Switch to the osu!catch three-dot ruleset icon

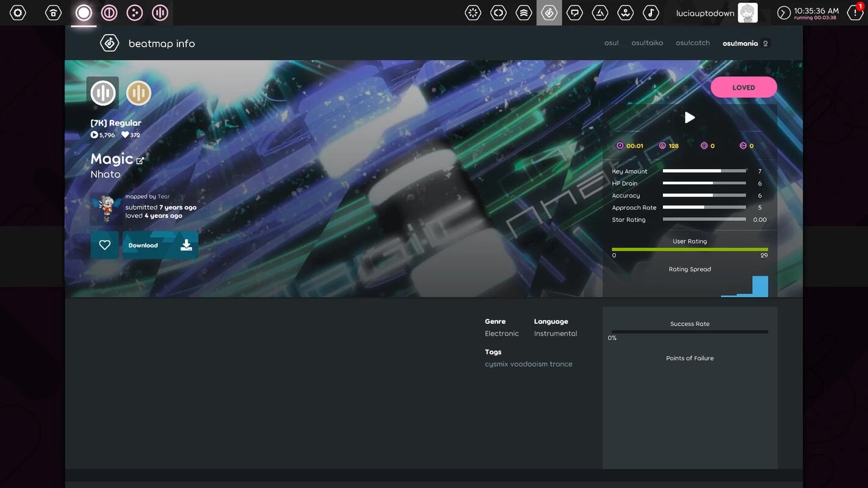[x=134, y=13]
